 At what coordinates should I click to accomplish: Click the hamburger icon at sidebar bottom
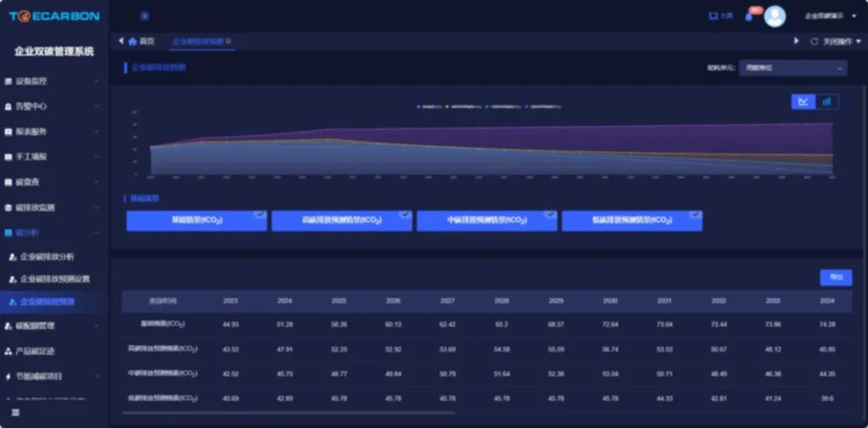point(15,413)
